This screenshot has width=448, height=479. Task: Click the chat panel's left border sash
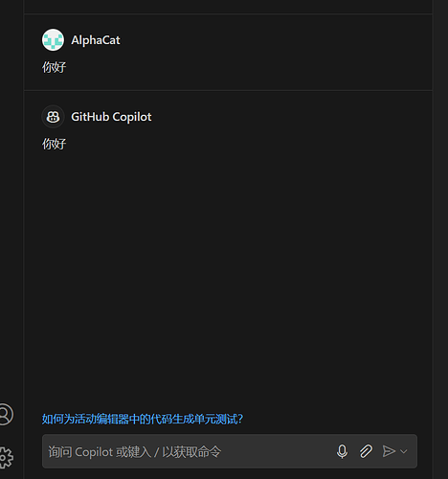[24, 239]
